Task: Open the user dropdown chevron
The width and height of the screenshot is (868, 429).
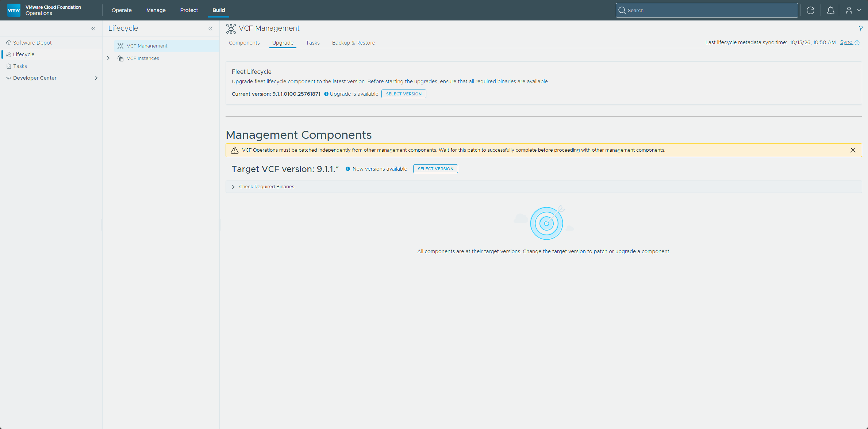Action: [859, 10]
